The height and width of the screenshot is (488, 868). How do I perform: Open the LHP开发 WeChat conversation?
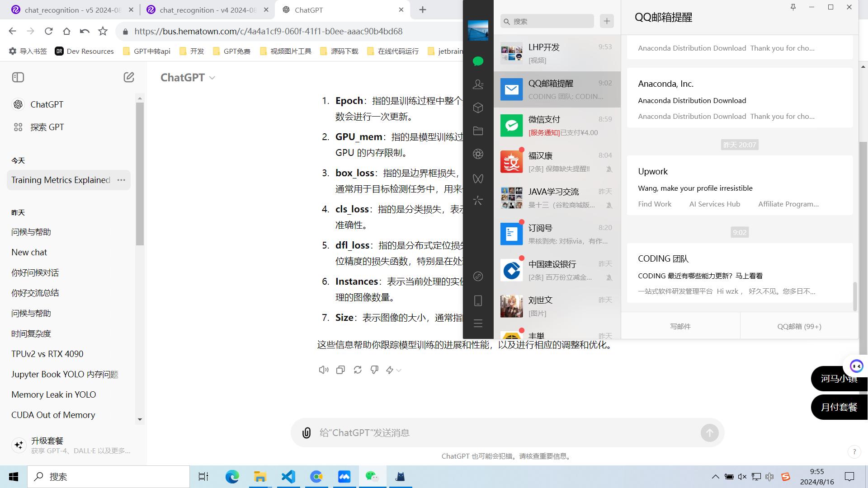[557, 53]
